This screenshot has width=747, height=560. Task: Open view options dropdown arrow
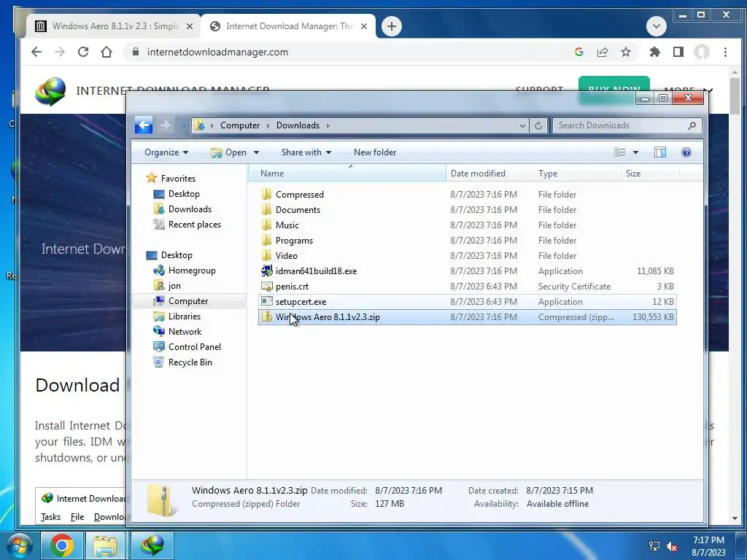(x=635, y=152)
